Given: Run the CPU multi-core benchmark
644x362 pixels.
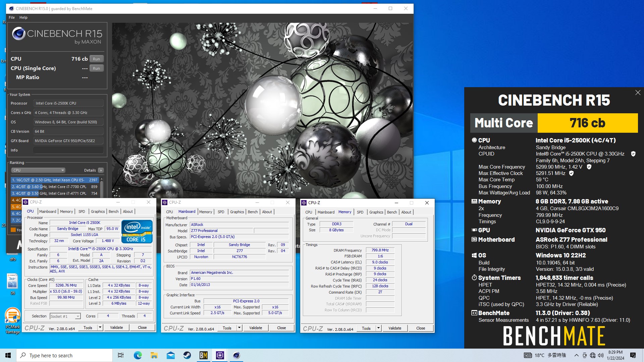Looking at the screenshot, I should tap(96, 59).
